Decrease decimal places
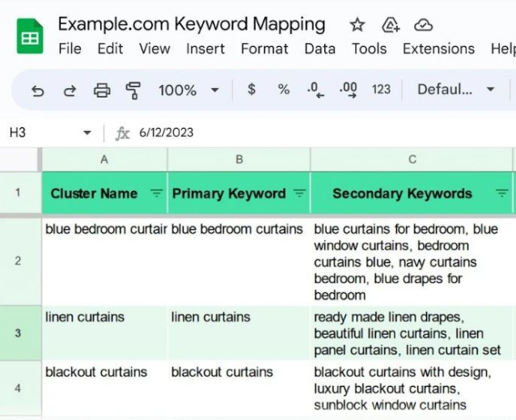516x420 pixels. point(315,90)
